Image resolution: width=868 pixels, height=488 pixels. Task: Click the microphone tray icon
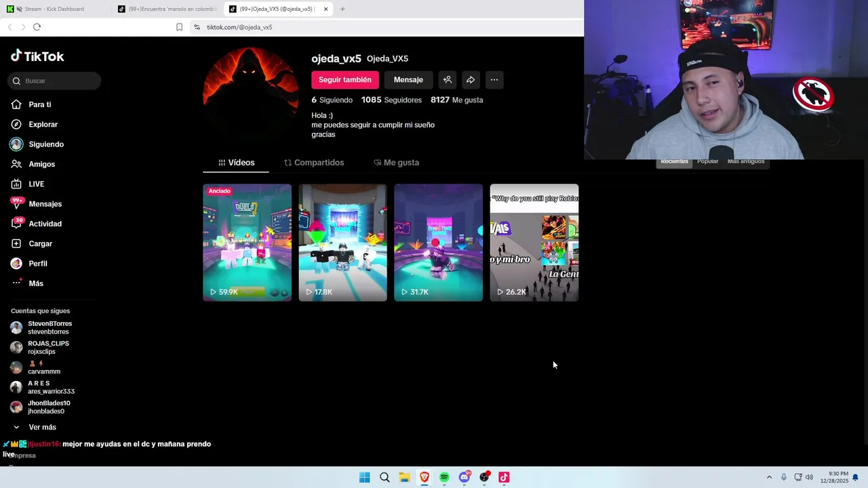coord(784,477)
